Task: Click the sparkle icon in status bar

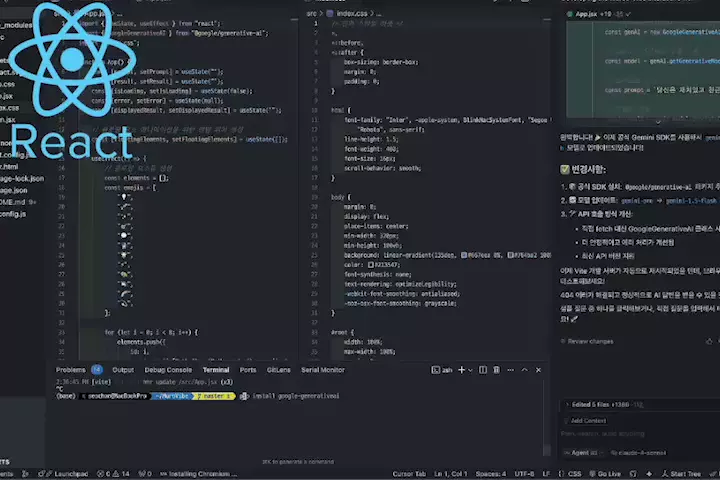Action: [x=649, y=474]
